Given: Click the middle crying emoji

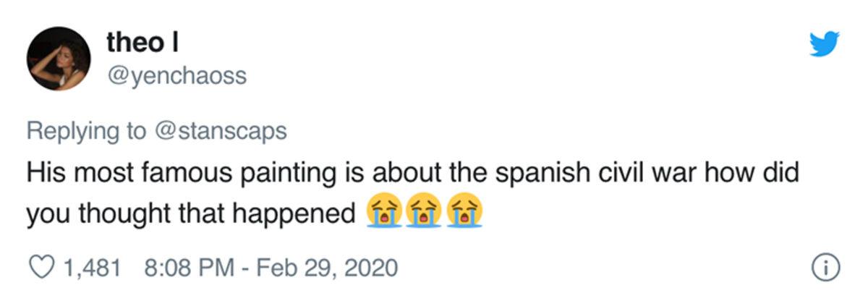Looking at the screenshot, I should point(424,213).
